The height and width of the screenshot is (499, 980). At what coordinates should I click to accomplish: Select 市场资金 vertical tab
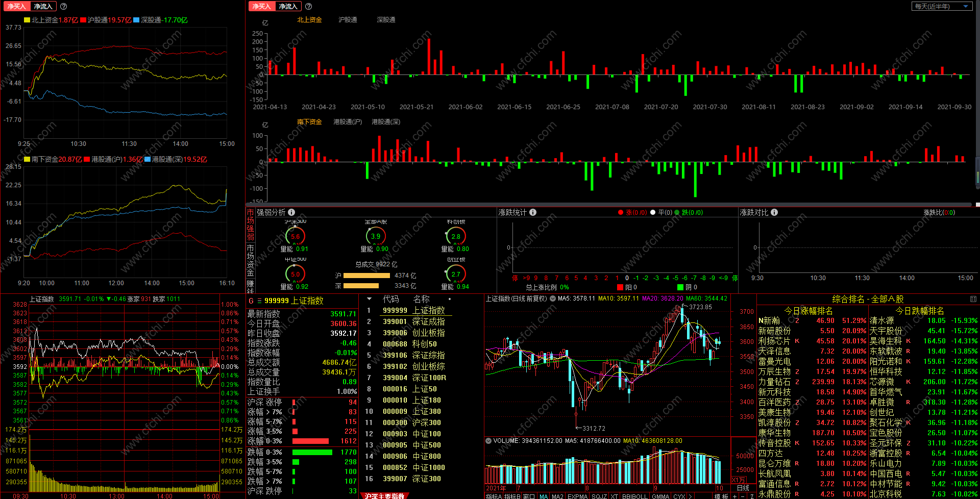[x=251, y=261]
